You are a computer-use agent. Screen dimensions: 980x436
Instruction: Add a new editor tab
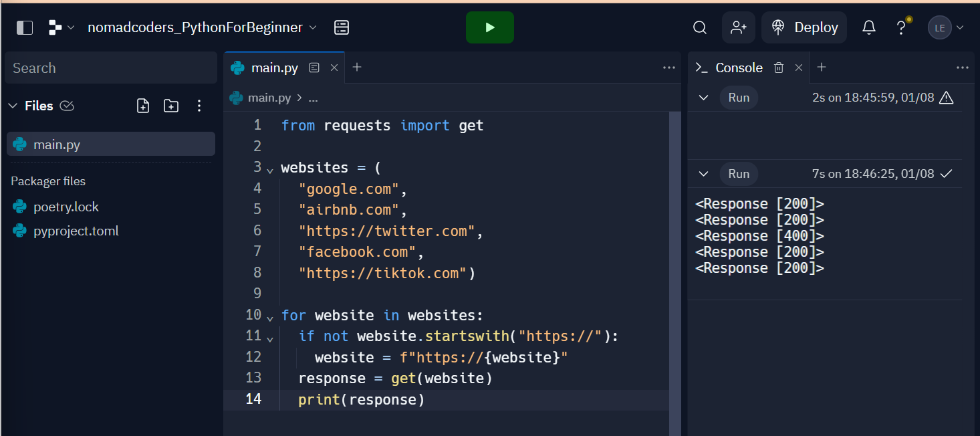tap(357, 67)
